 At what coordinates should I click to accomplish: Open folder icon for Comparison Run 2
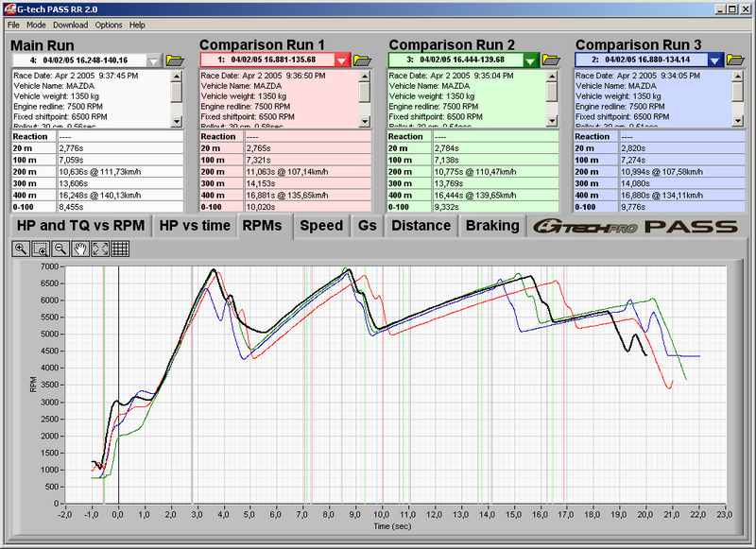pyautogui.click(x=551, y=60)
